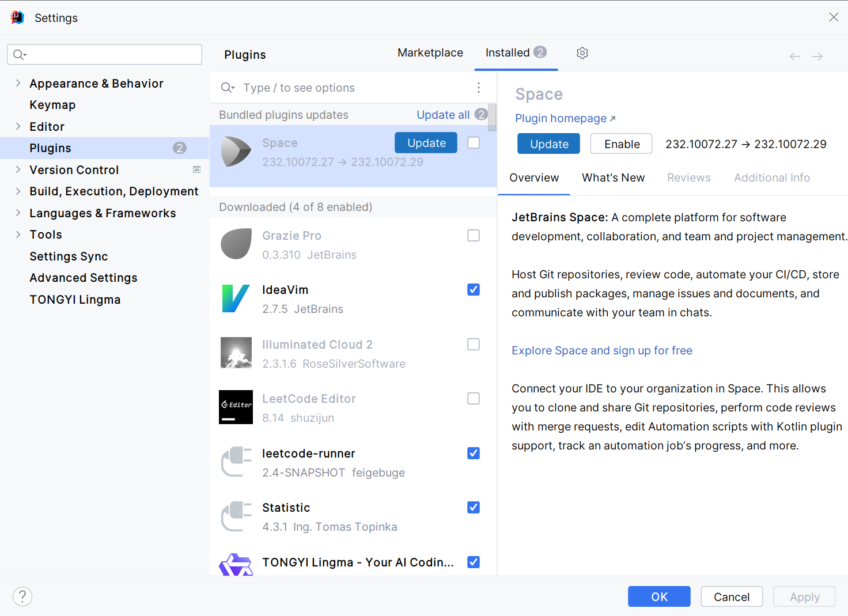Disable the Statistic plugin checkbox
This screenshot has width=848, height=616.
474,507
